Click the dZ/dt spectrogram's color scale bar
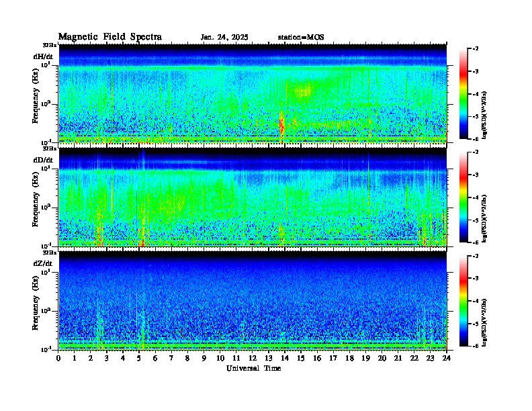The image size is (532, 411). (x=463, y=301)
